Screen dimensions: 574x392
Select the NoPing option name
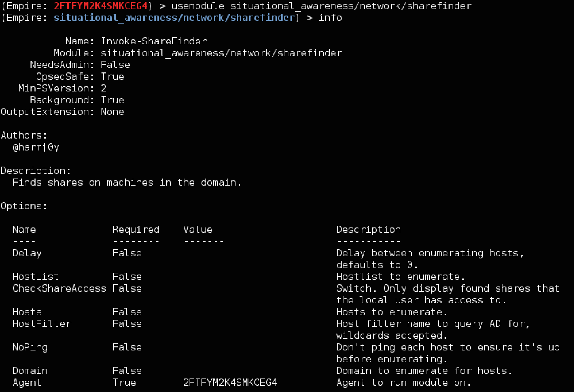(30, 348)
